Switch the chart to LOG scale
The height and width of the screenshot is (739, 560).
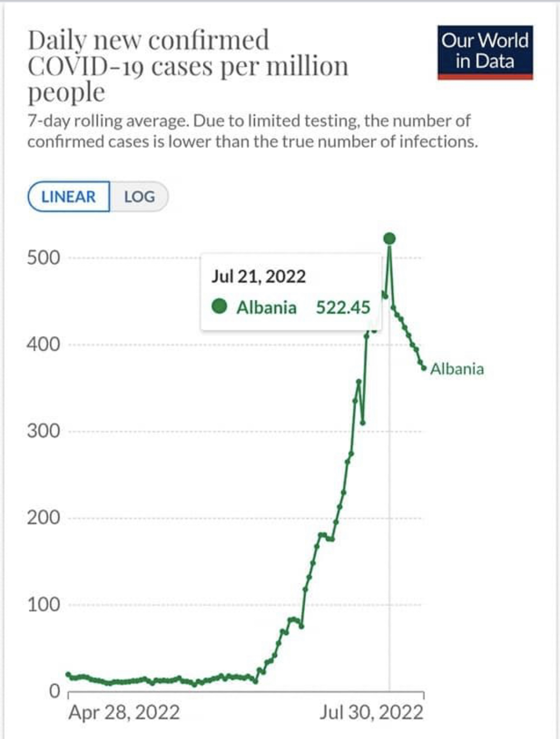pyautogui.click(x=139, y=197)
